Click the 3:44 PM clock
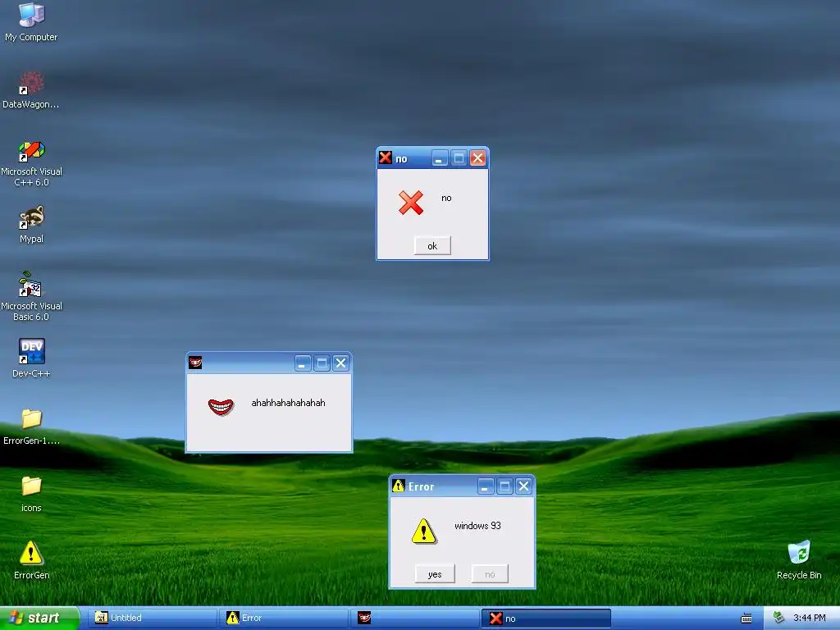 coord(809,619)
